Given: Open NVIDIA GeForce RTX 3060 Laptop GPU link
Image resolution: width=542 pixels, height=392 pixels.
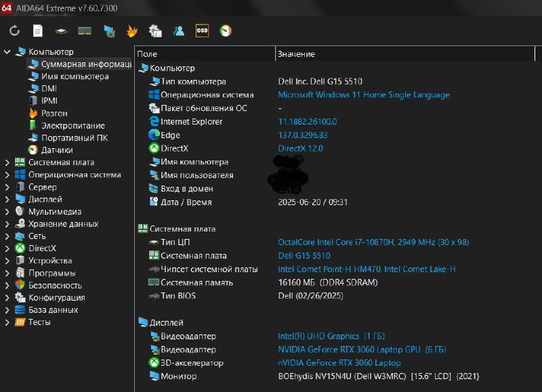Looking at the screenshot, I should [362, 349].
